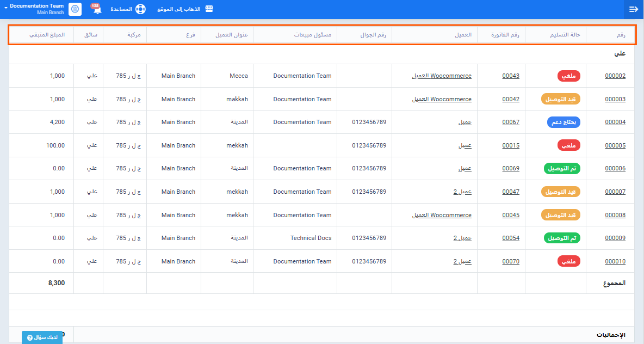Open invoice 00042
644x344 pixels.
[x=511, y=99]
